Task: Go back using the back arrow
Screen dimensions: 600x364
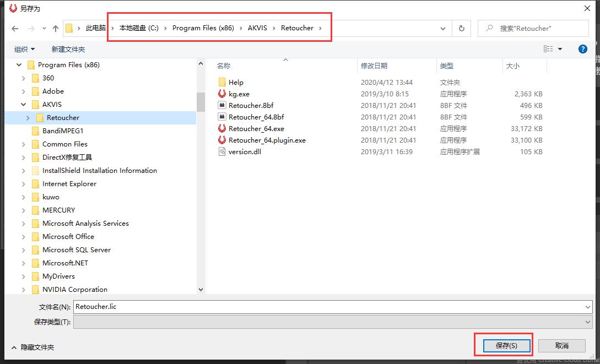Action: tap(15, 29)
